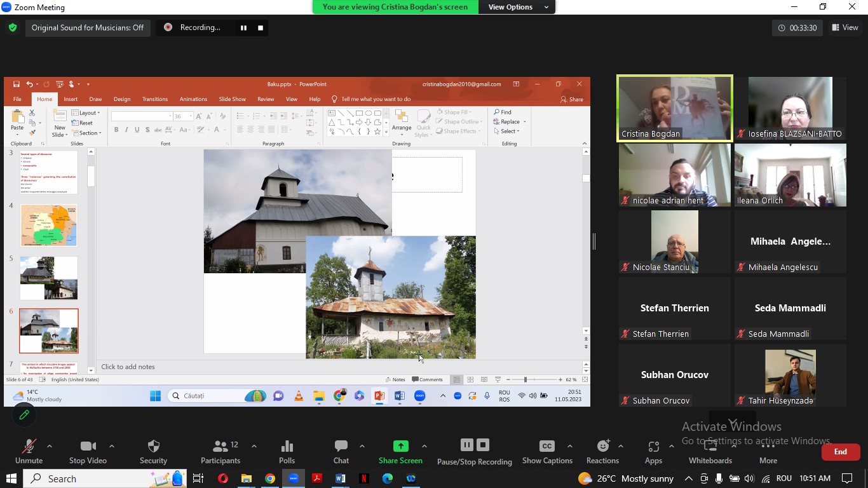Click Slide Sorter view icon
868x488 pixels.
coord(470,379)
